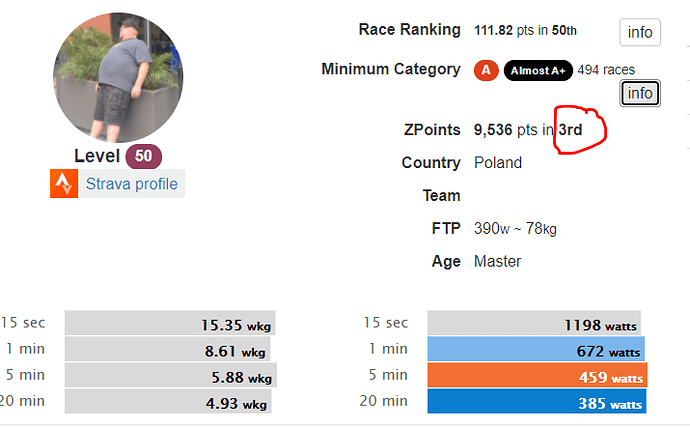Click the 1198 watts power bar
This screenshot has height=427, width=690.
pyautogui.click(x=534, y=323)
